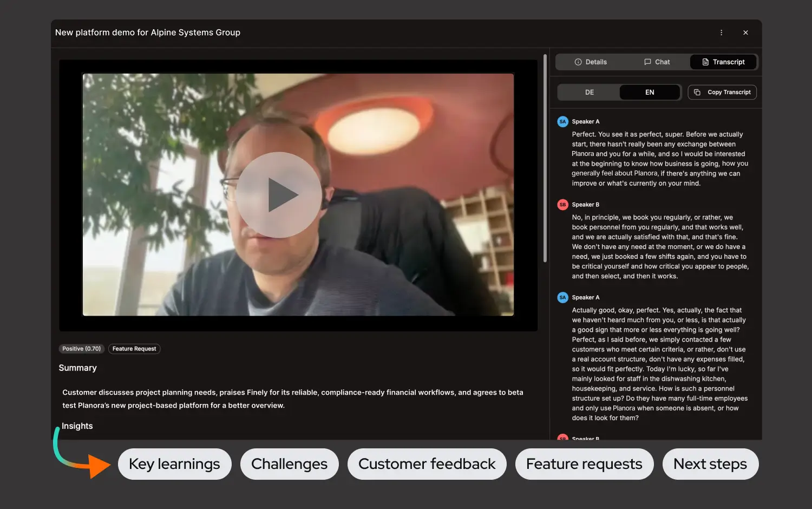Viewport: 812px width, 509px height.
Task: Switch the transcript language to DE
Action: pyautogui.click(x=589, y=92)
